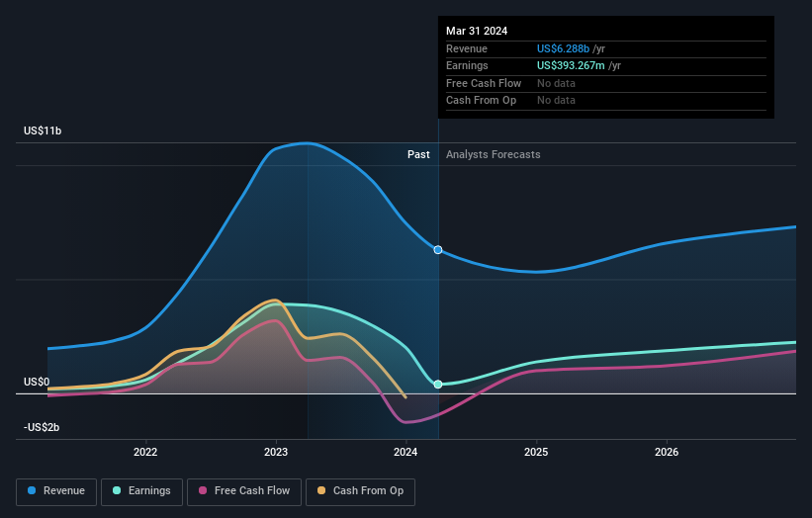
Task: Select the earnings data point at Mar 2024
Action: pos(438,385)
